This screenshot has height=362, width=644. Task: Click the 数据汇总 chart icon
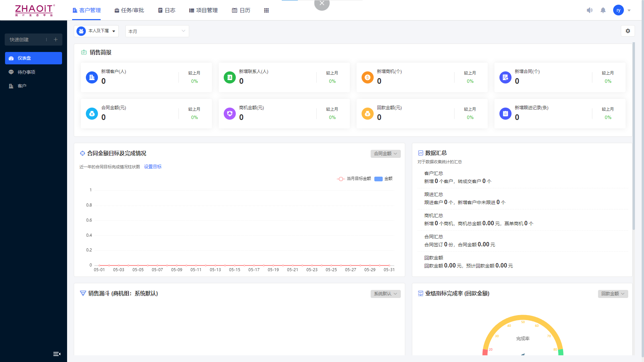[421, 153]
